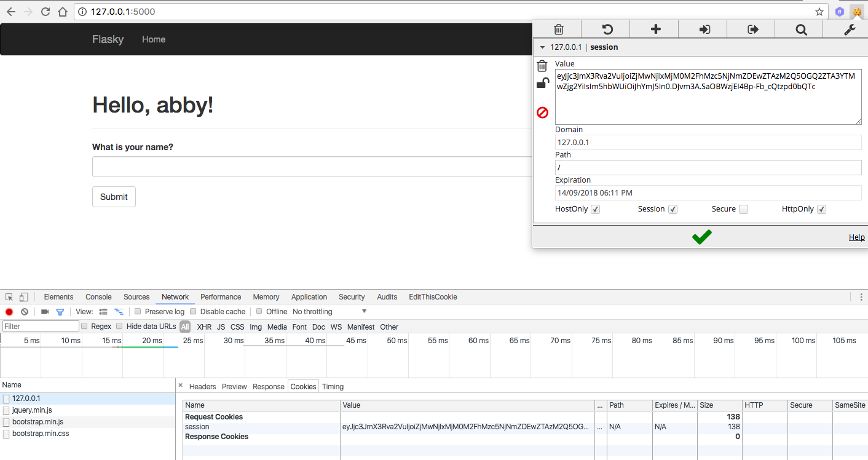Screen dimensions: 868x460
Task: Submit cookie changes with green checkmark
Action: (701, 237)
